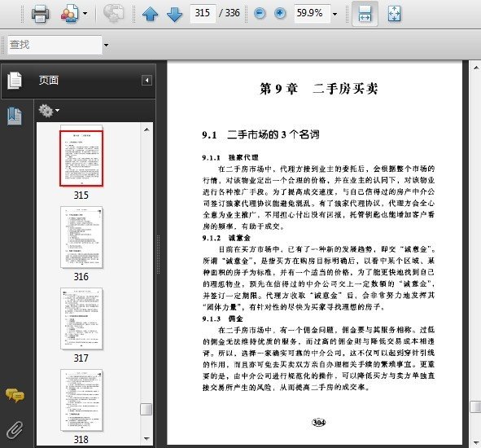Go to previous page with up arrow
Screen dimensions: 481x448
click(x=150, y=14)
